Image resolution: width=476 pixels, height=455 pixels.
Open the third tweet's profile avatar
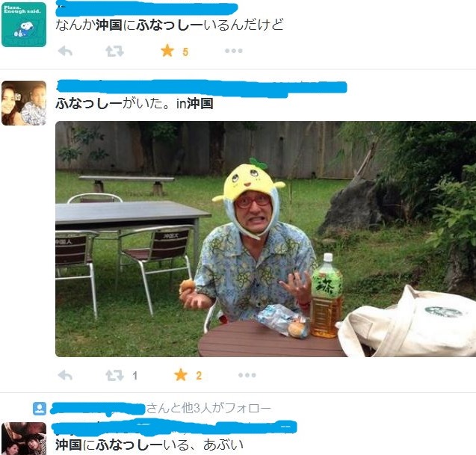24,439
